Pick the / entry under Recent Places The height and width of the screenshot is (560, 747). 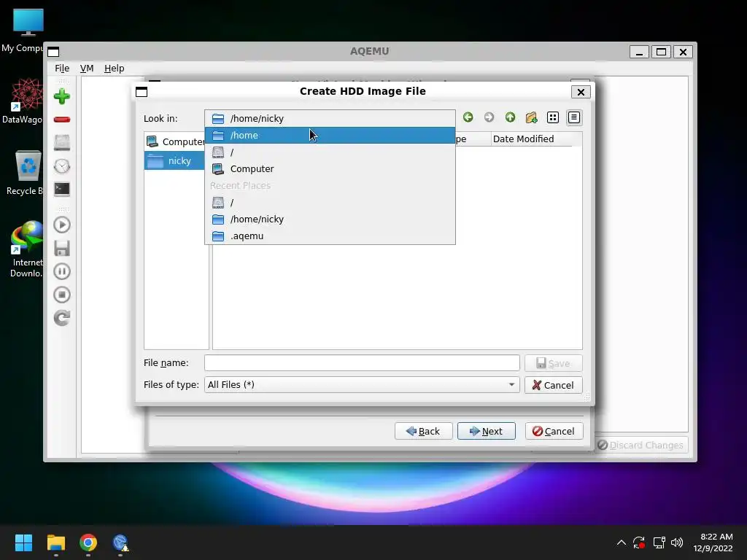(x=330, y=203)
